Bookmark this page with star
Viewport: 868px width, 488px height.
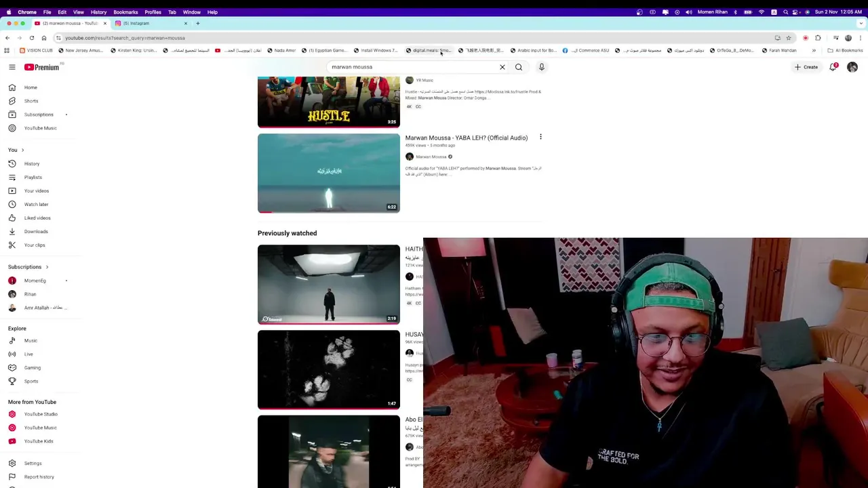(x=789, y=38)
